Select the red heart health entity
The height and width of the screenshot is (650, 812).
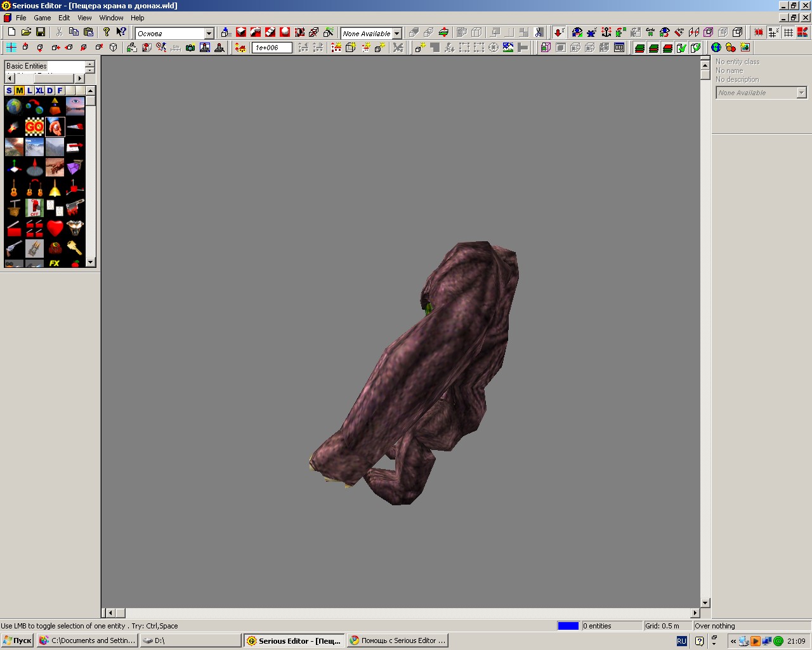[x=55, y=228]
